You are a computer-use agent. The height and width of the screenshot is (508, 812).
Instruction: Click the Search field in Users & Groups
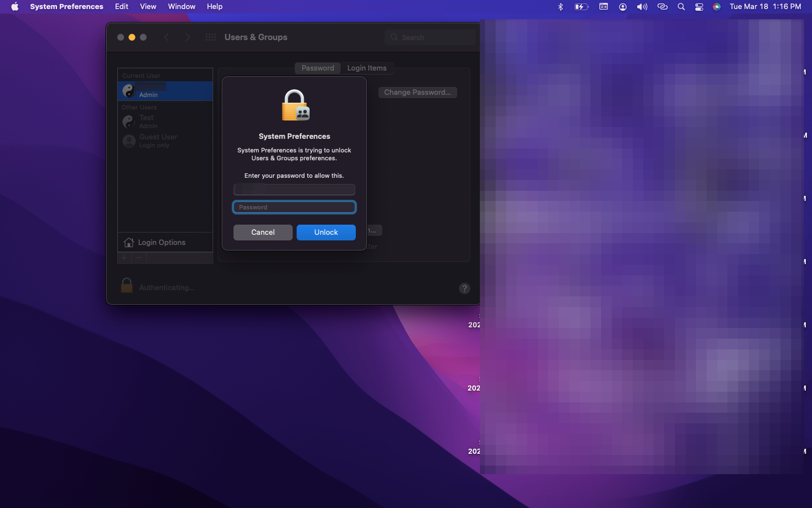click(430, 37)
